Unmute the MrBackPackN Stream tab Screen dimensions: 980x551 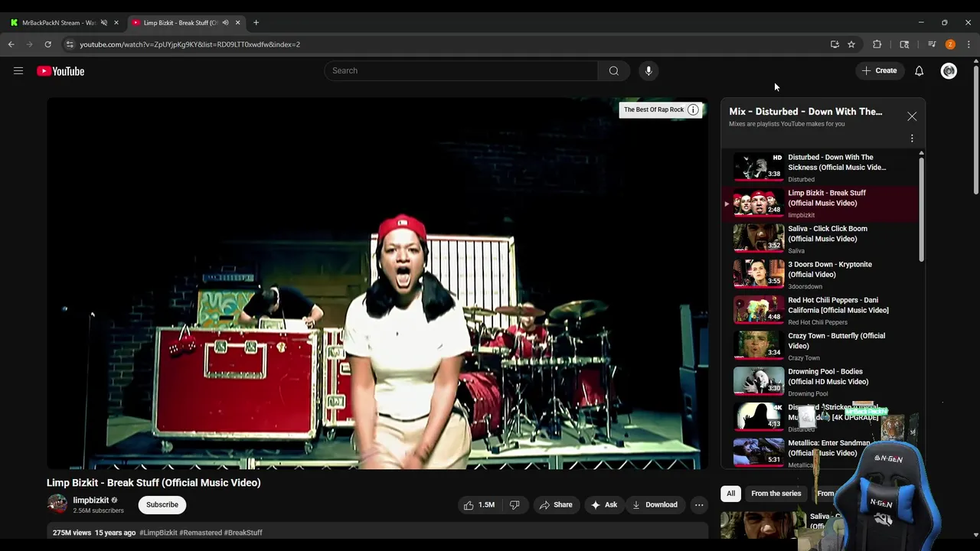(104, 23)
